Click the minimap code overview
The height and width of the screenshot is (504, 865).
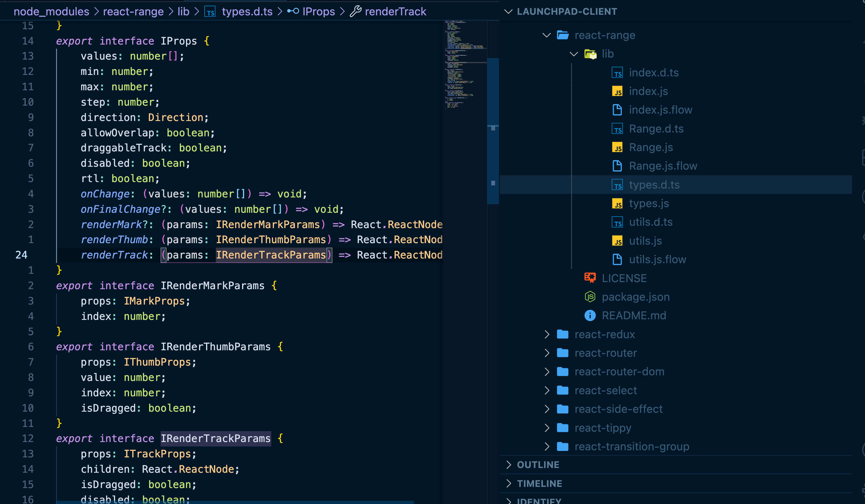pos(464,65)
